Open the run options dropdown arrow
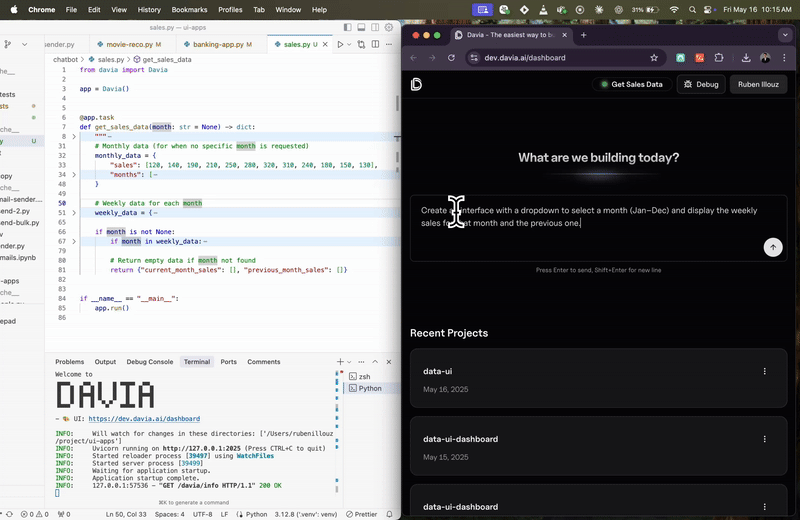The image size is (800, 520). [x=349, y=44]
